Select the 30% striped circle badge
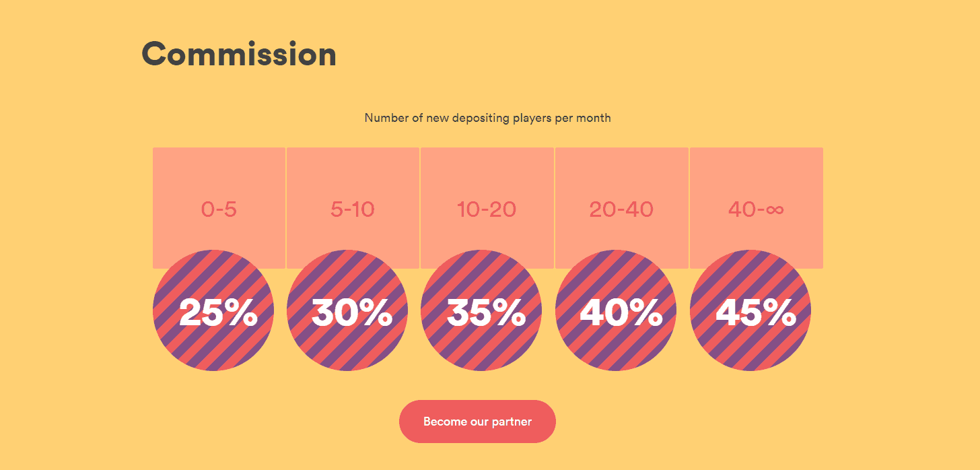 tap(347, 310)
